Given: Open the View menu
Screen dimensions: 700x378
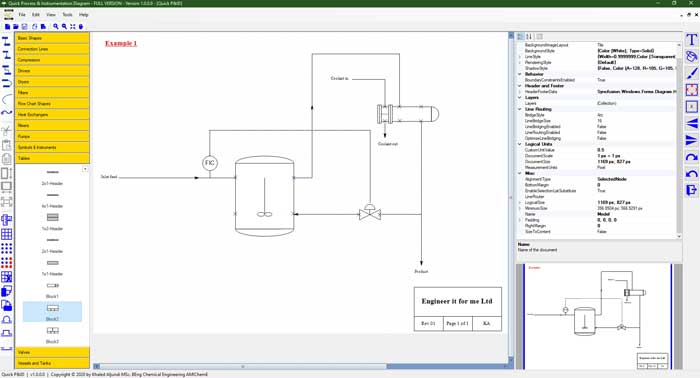Looking at the screenshot, I should 51,15.
